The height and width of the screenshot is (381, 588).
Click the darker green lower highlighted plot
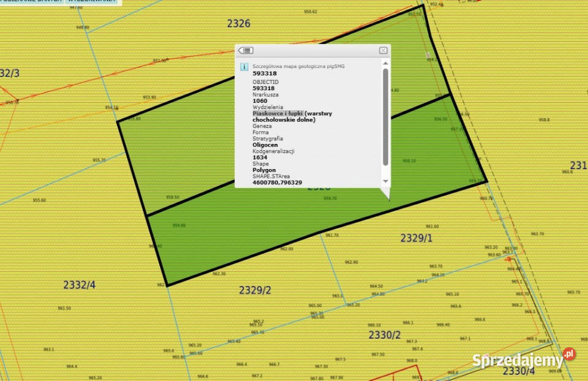coord(263,233)
